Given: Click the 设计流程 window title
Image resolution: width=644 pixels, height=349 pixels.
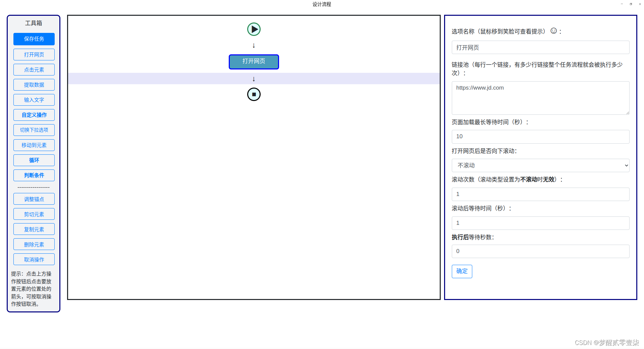Looking at the screenshot, I should (x=322, y=4).
